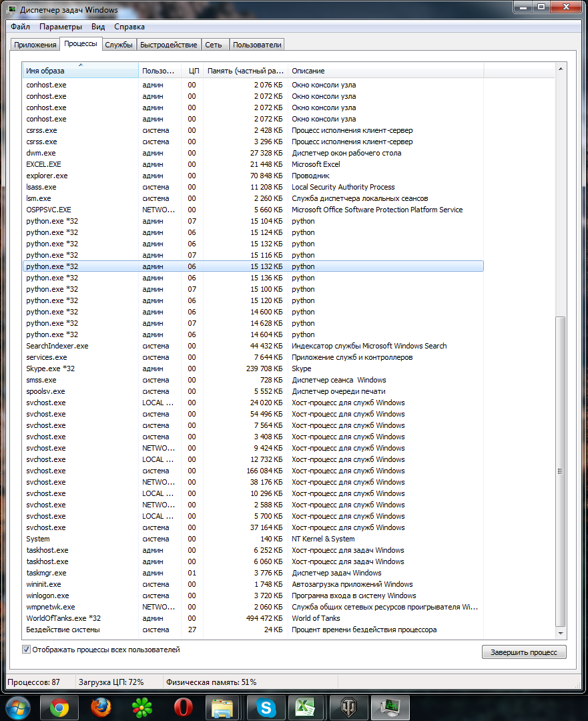Switch to Skype from the taskbar
This screenshot has height=721, width=588.
[x=266, y=708]
